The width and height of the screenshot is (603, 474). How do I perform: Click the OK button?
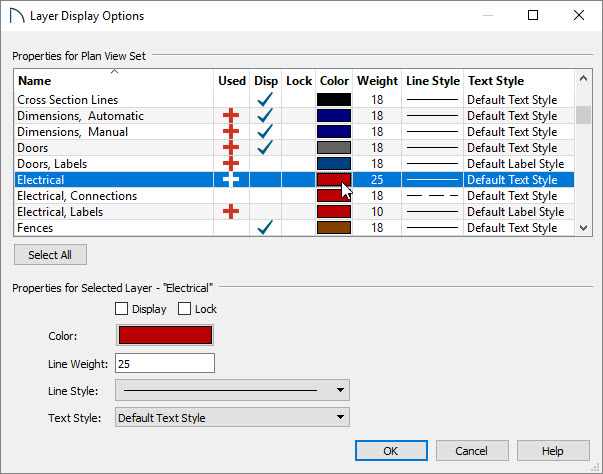tap(391, 451)
